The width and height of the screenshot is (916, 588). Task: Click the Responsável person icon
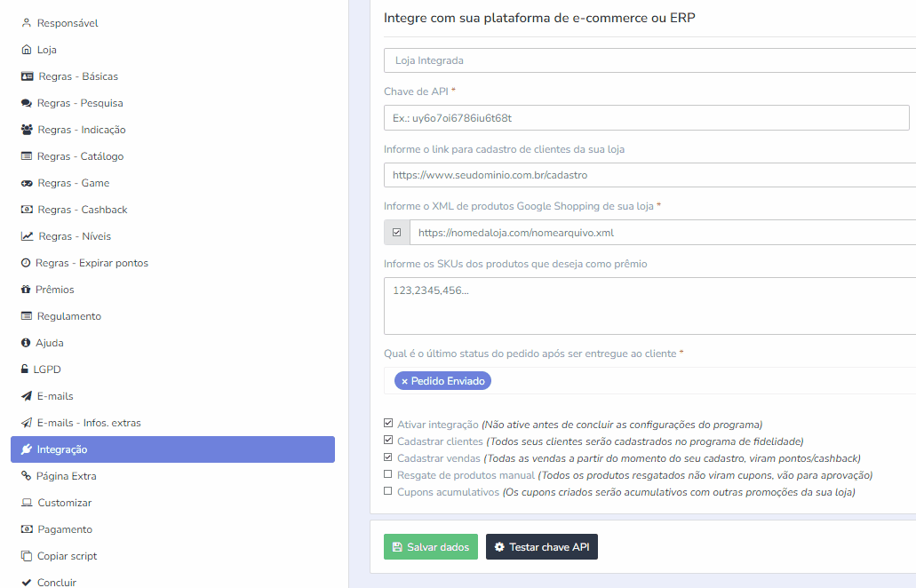point(26,23)
